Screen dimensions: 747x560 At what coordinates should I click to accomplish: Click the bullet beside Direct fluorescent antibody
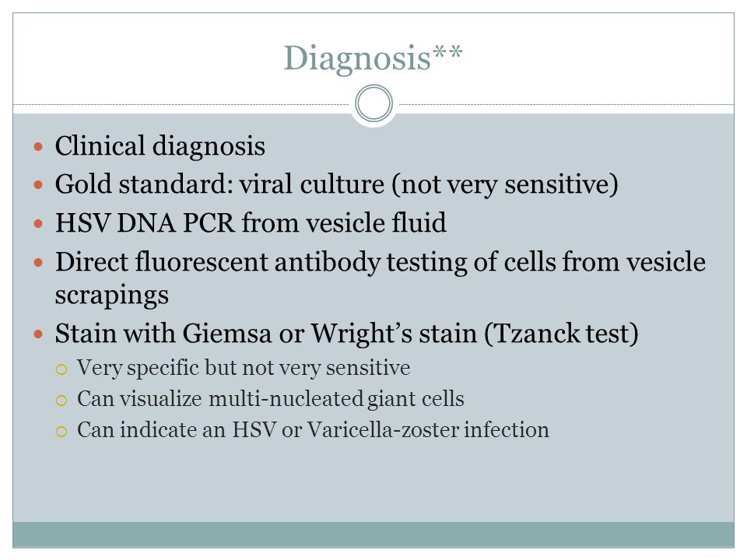[39, 262]
